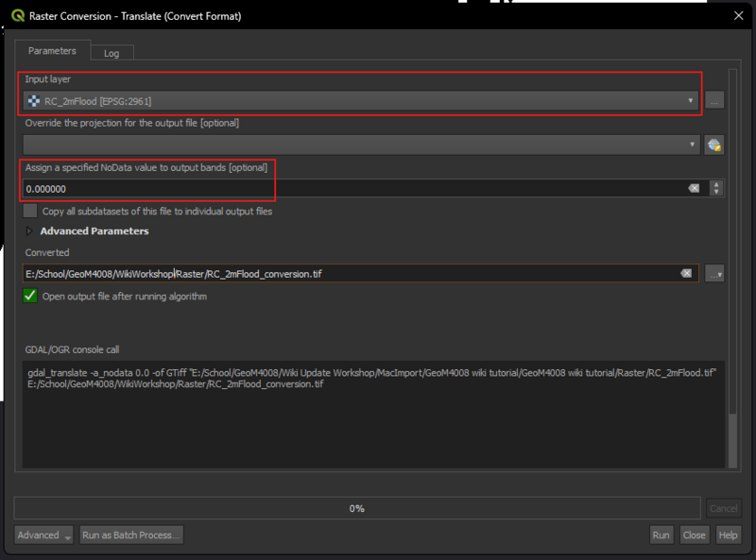Screen dimensions: 756x560
Task: Switch to the Log tab
Action: click(x=112, y=53)
